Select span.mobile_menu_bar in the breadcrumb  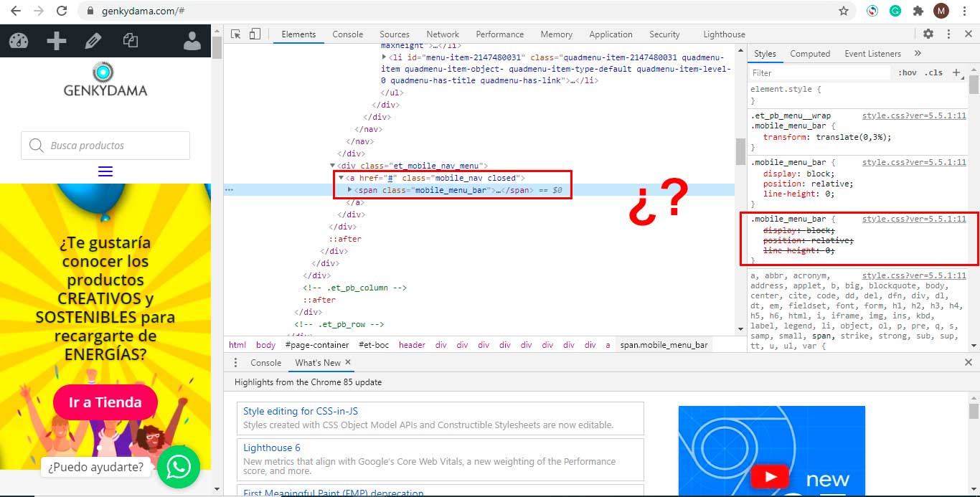pyautogui.click(x=664, y=345)
